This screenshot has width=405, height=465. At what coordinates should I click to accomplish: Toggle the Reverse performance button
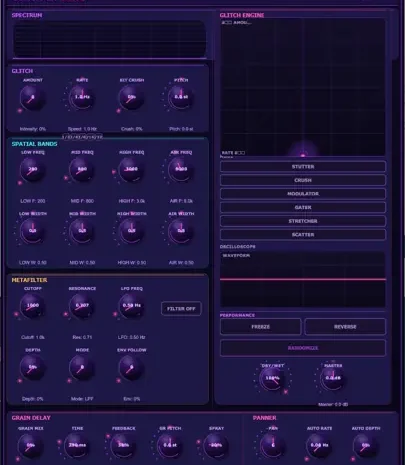(x=345, y=327)
